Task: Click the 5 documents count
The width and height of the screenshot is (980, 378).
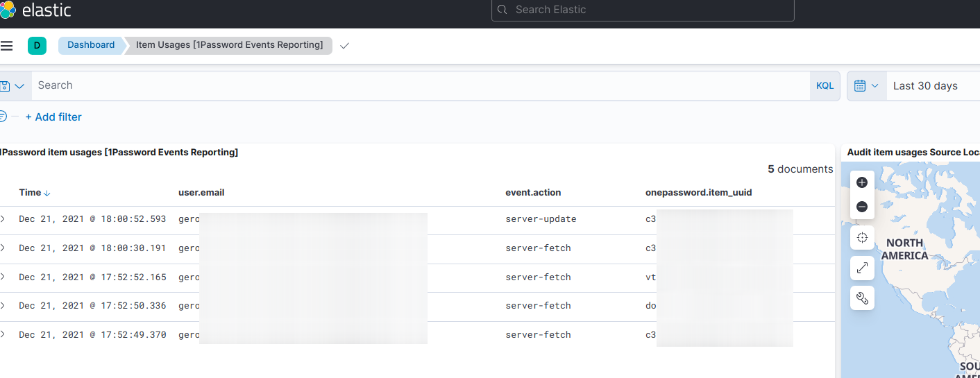Action: coord(800,169)
